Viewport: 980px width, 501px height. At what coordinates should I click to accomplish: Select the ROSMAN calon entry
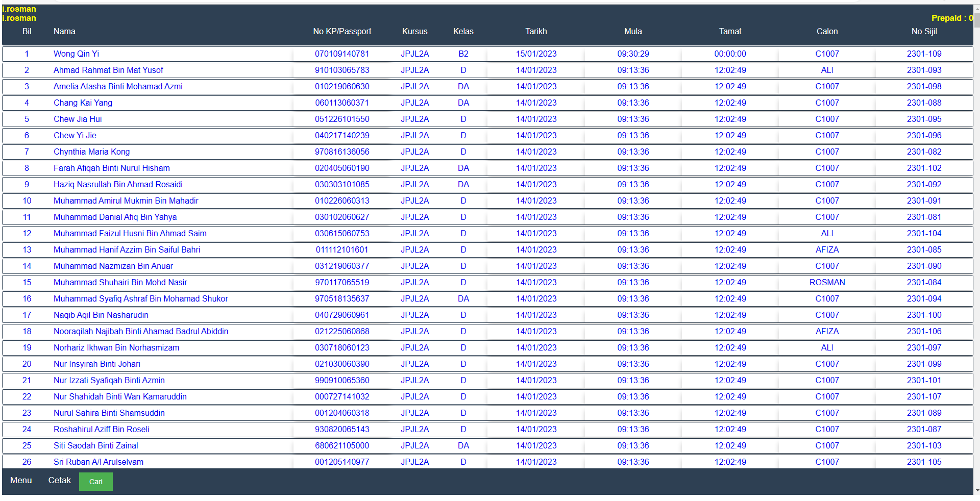pyautogui.click(x=827, y=283)
